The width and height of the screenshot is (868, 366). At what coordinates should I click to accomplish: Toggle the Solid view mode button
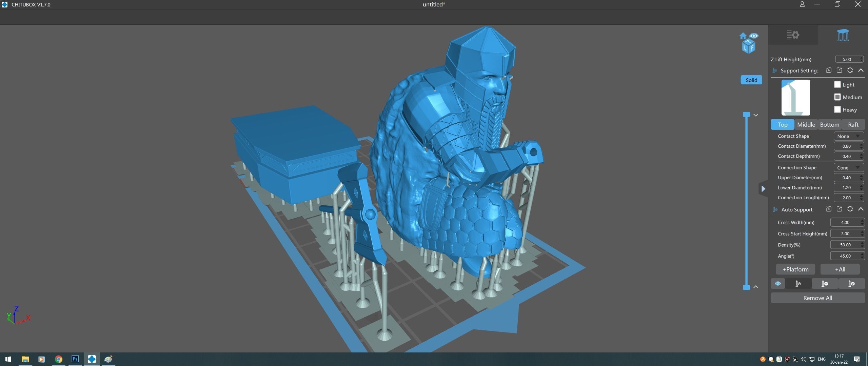[751, 80]
